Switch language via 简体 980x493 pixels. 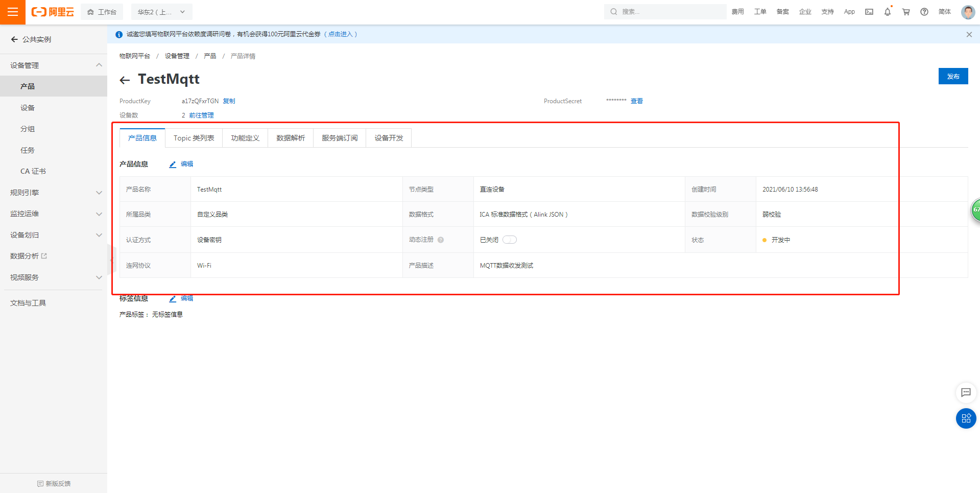[945, 12]
